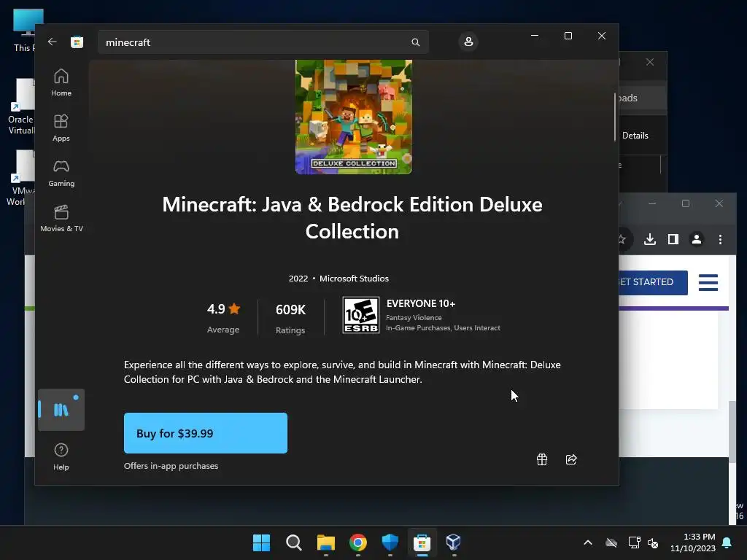Select the Oracle VirtualBox desktop shortcut
The height and width of the screenshot is (560, 747).
pyautogui.click(x=21, y=107)
